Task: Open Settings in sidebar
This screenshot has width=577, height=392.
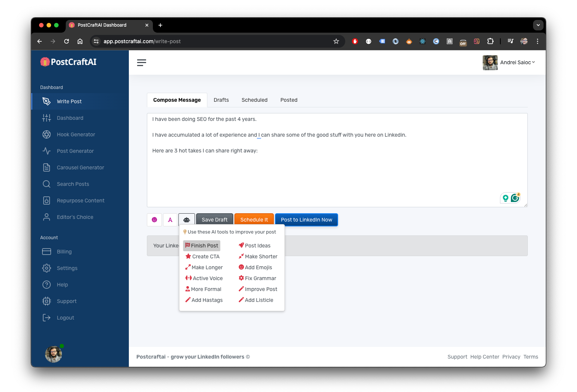Action: (x=80, y=268)
